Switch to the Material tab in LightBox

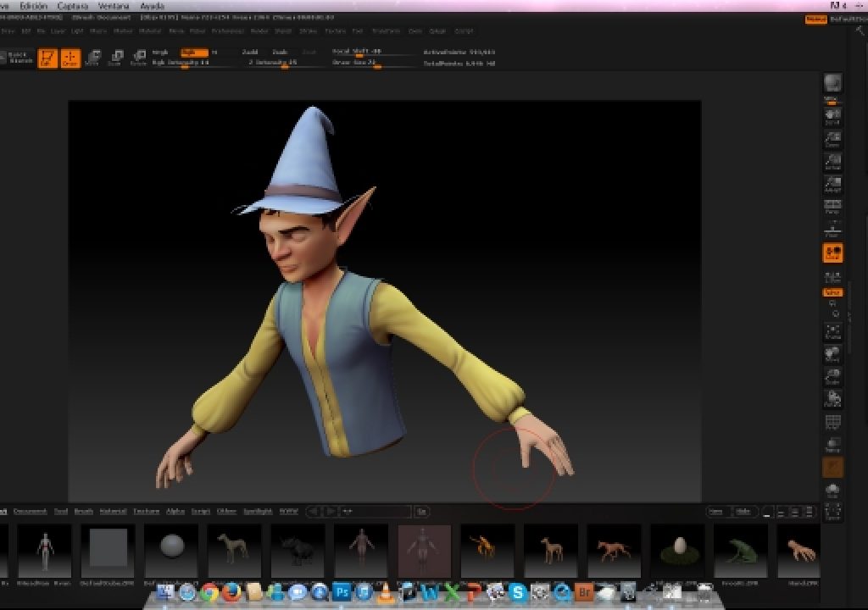click(x=113, y=512)
